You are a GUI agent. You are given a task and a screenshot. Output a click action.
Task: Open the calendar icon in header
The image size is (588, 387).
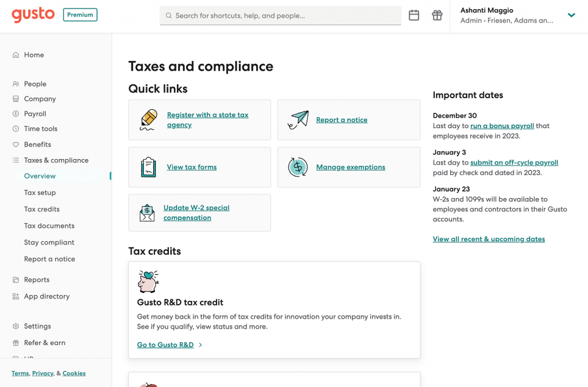tap(414, 16)
